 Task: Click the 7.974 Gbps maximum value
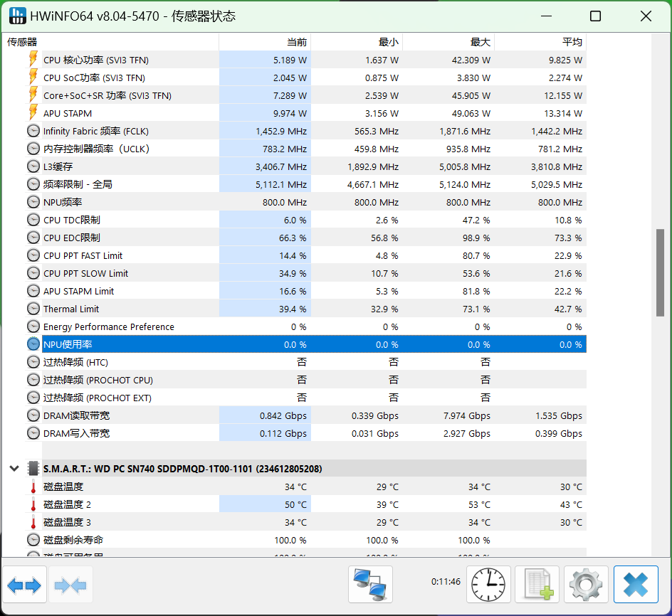pyautogui.click(x=467, y=415)
